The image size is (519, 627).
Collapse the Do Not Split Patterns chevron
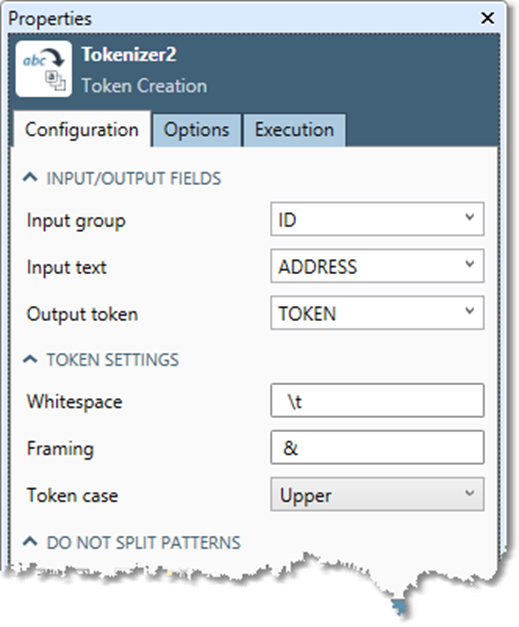pos(30,542)
